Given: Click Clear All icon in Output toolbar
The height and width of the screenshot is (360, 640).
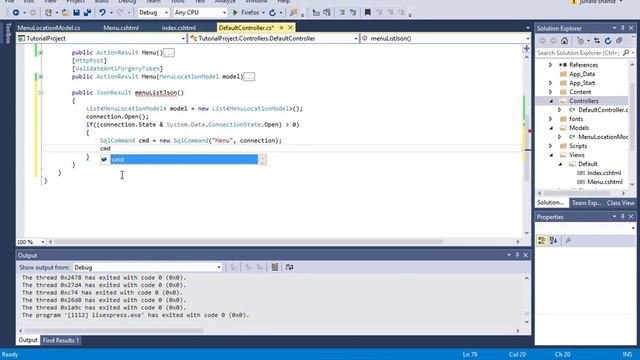Looking at the screenshot, I should coord(275,267).
